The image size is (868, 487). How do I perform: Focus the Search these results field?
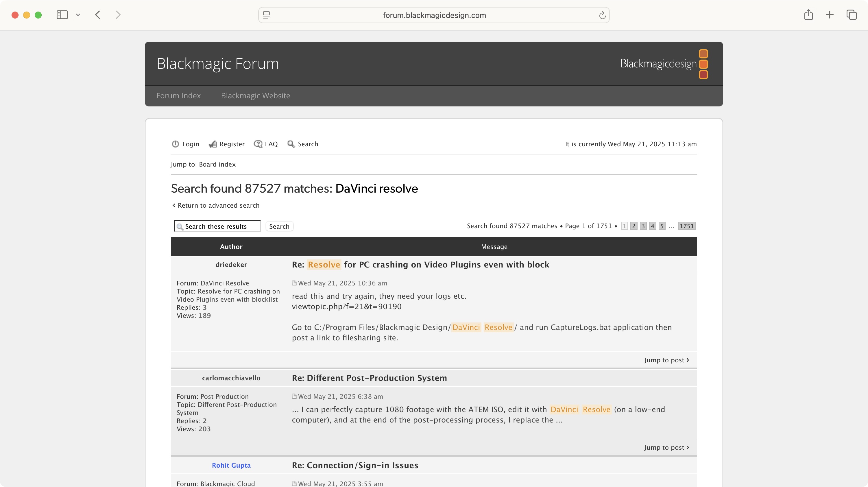(217, 226)
